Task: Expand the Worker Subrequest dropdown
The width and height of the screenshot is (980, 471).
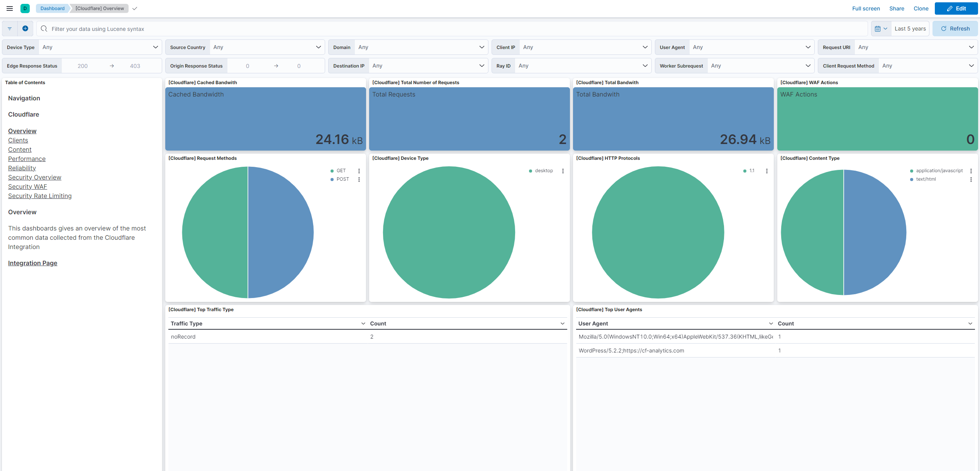Action: click(761, 66)
